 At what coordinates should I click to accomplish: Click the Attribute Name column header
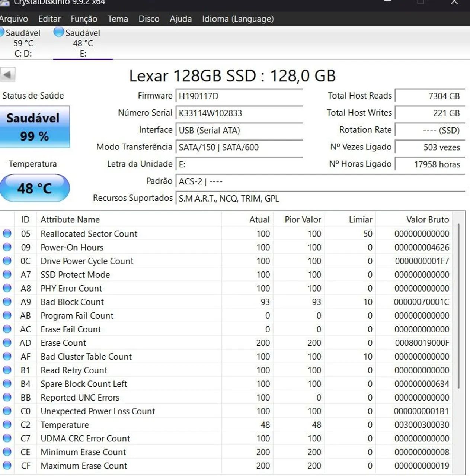tap(129, 219)
